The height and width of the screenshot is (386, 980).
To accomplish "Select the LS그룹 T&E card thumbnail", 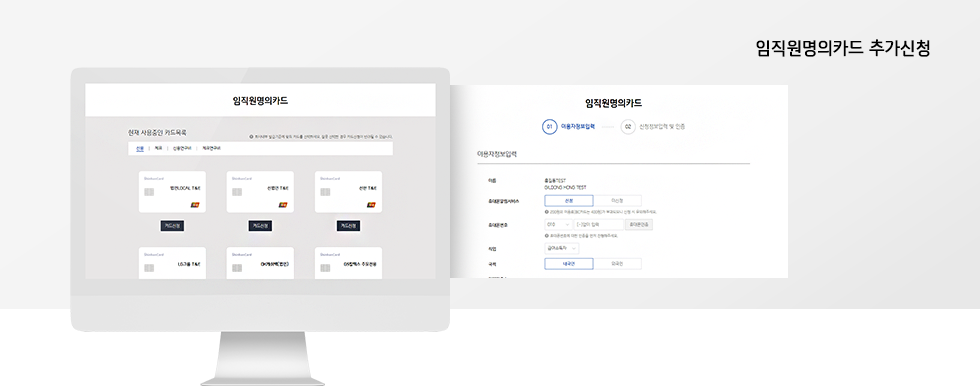I will pos(172,263).
